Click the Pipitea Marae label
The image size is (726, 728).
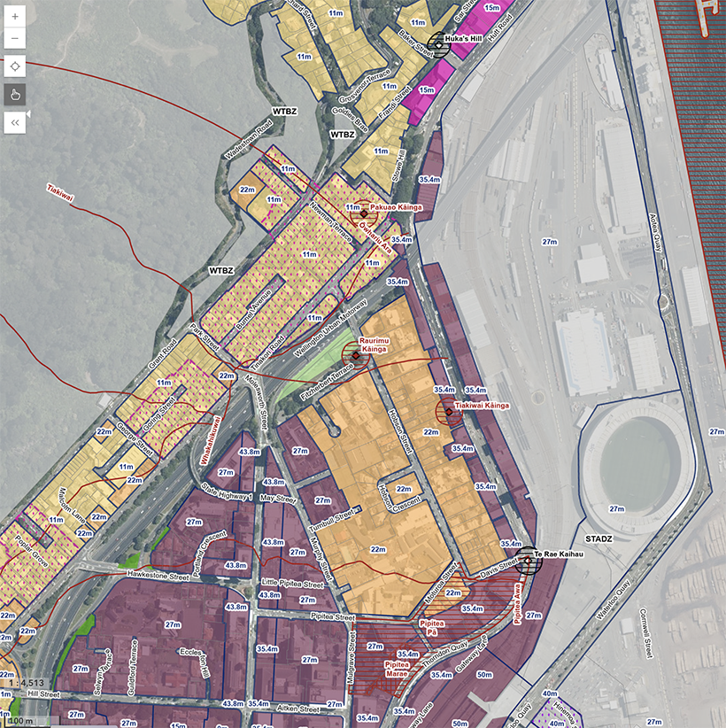tap(401, 664)
